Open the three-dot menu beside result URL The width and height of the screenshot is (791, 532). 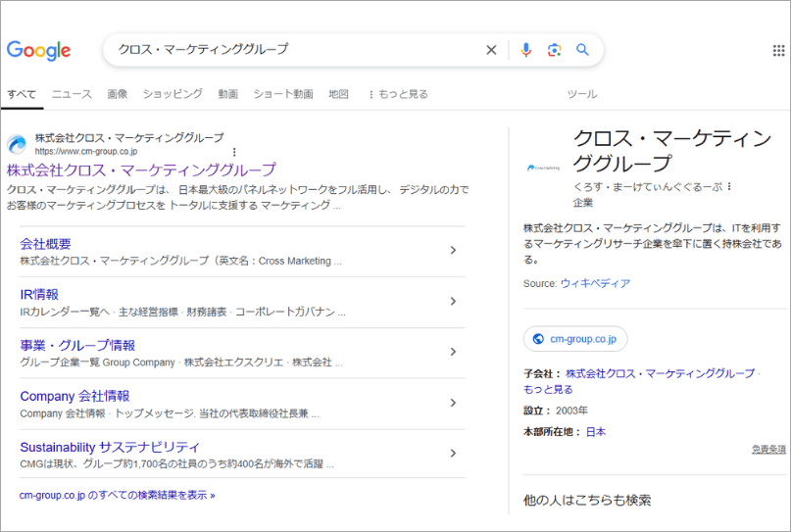234,152
